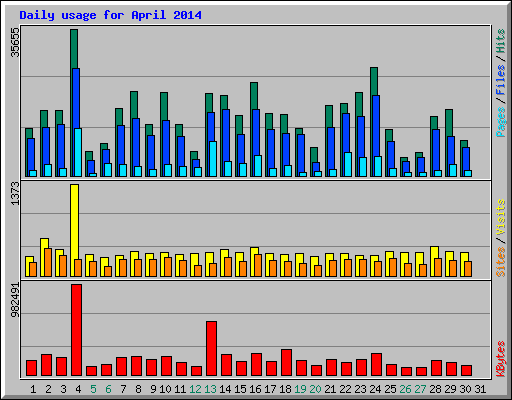Click the orange 'Sites' legend label
The height and width of the screenshot is (400, 512).
501,262
